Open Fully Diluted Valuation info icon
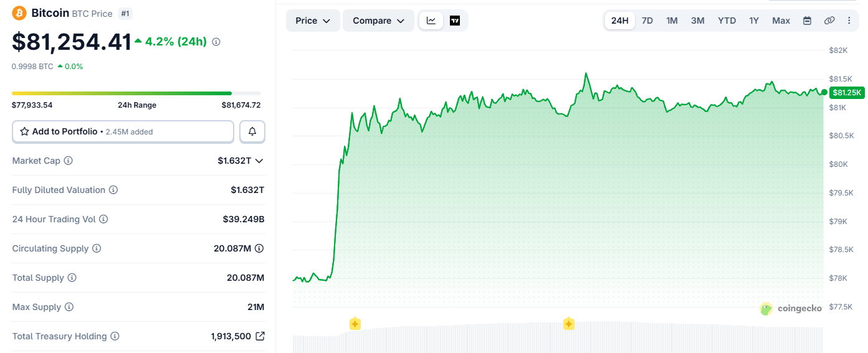The width and height of the screenshot is (868, 353). tap(113, 190)
